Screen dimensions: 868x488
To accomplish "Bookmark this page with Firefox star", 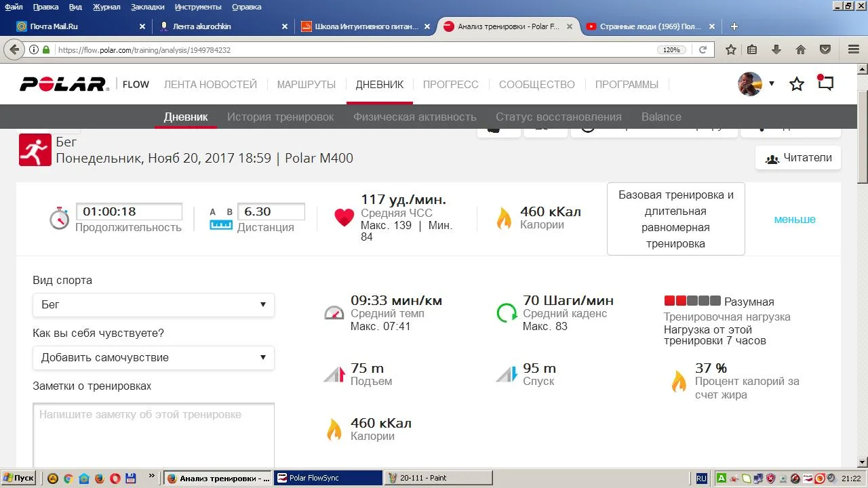I will 730,50.
